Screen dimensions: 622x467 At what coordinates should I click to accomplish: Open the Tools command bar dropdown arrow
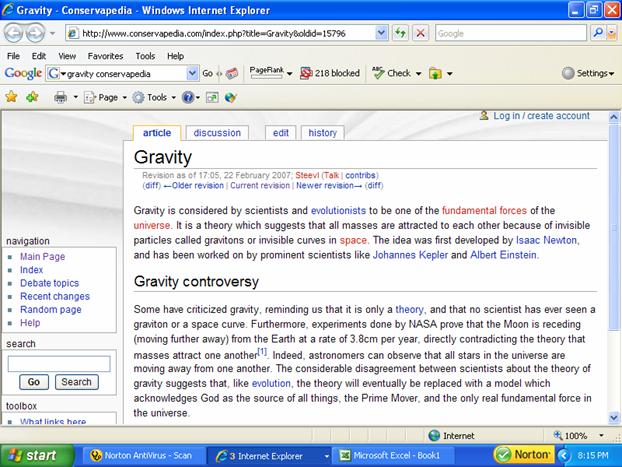[173, 98]
